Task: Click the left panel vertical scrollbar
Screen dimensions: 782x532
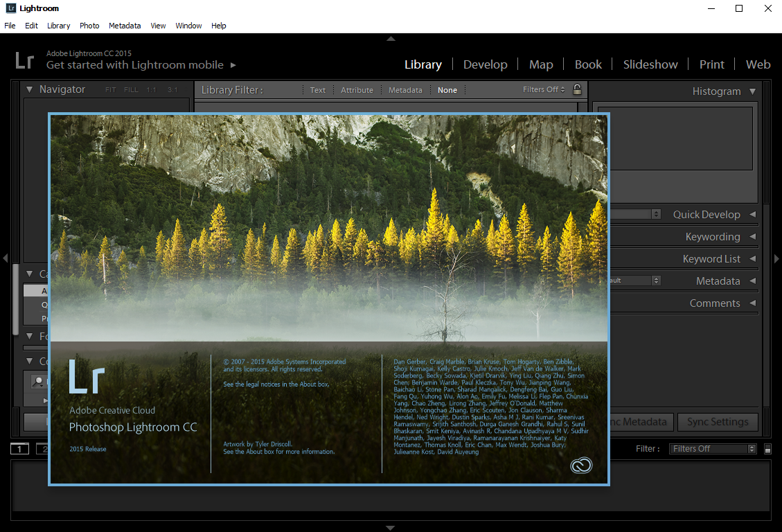Action: click(15, 299)
